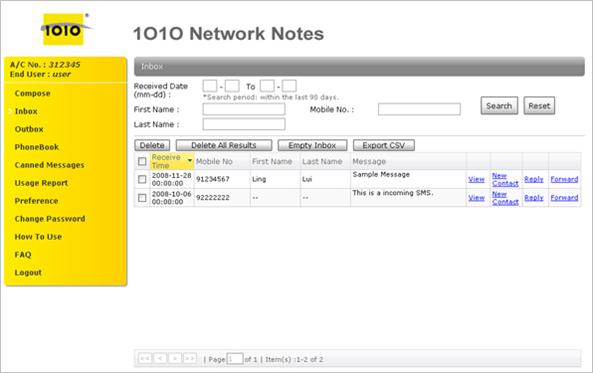Open PhoneBook in the sidebar

click(x=37, y=147)
